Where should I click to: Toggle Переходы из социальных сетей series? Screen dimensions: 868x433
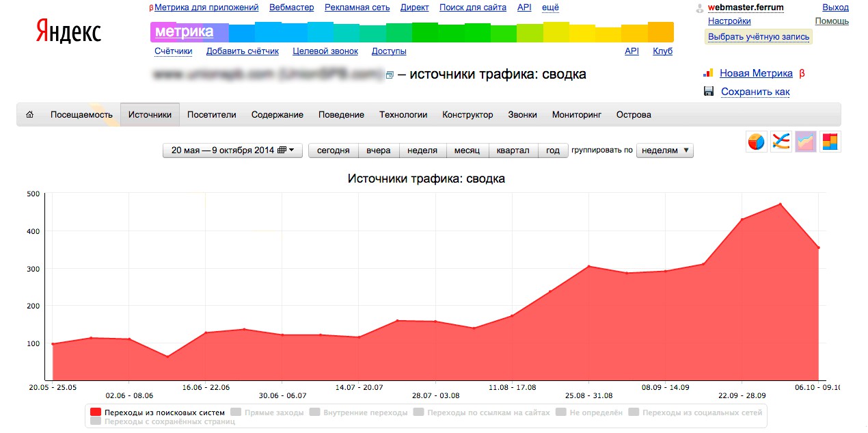point(695,412)
